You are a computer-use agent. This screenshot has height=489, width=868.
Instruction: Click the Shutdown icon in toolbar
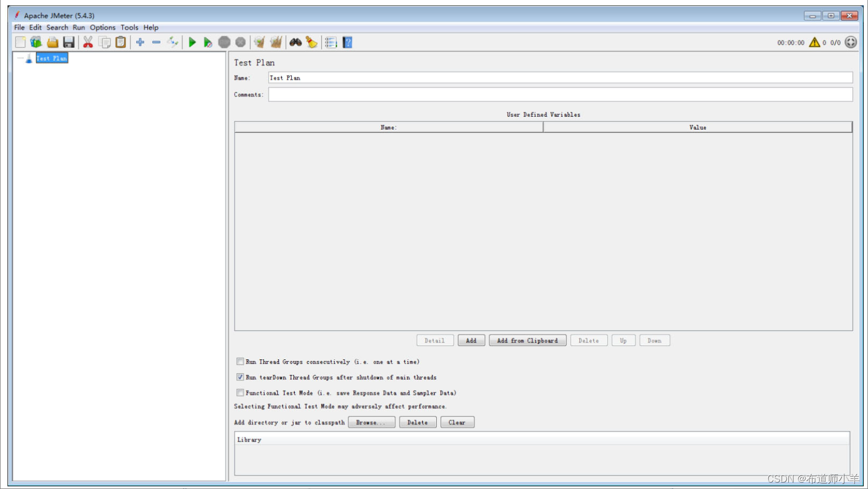240,42
